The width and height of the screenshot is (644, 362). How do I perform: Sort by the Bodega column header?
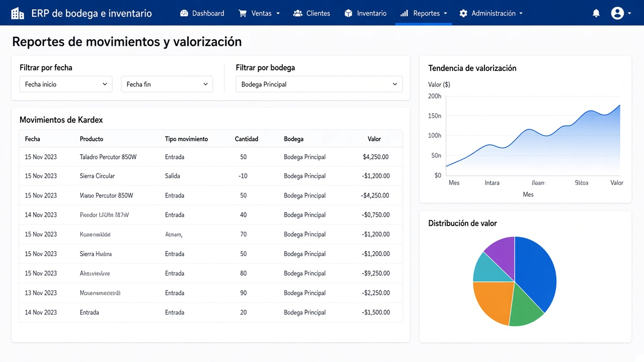click(294, 139)
